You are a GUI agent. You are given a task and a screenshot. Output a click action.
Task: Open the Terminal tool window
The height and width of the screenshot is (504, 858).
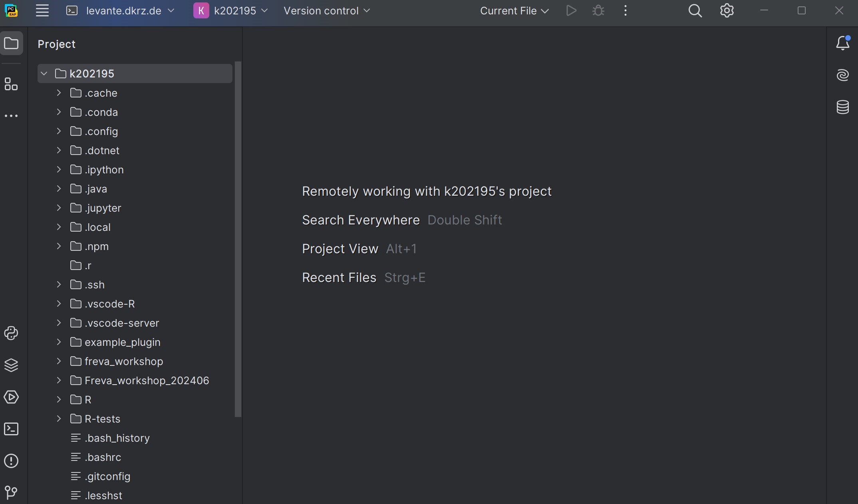[x=11, y=429]
